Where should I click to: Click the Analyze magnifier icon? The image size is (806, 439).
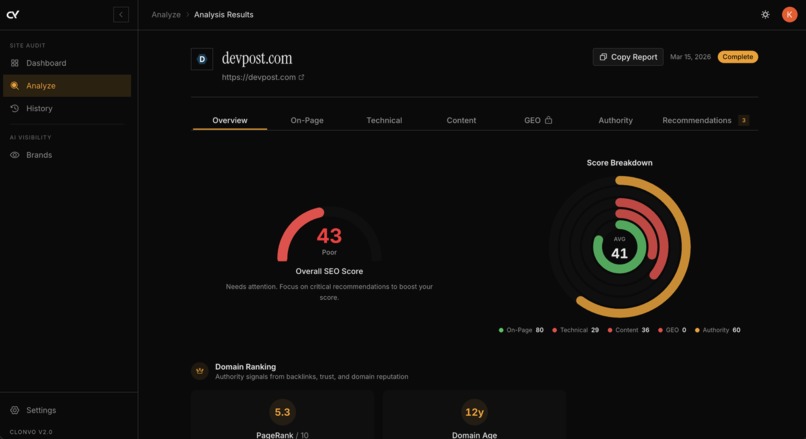[14, 85]
